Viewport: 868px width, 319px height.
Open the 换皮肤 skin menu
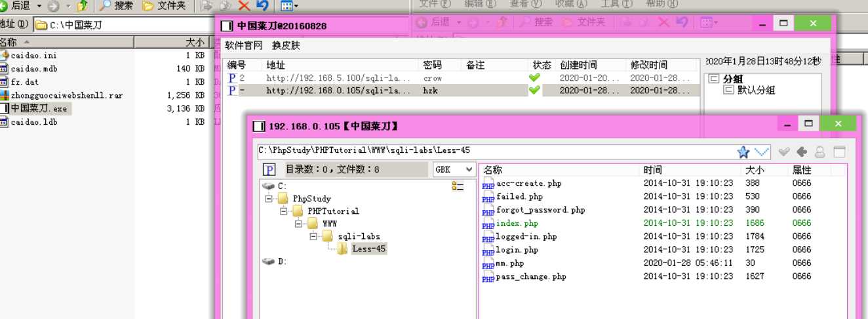coord(286,45)
